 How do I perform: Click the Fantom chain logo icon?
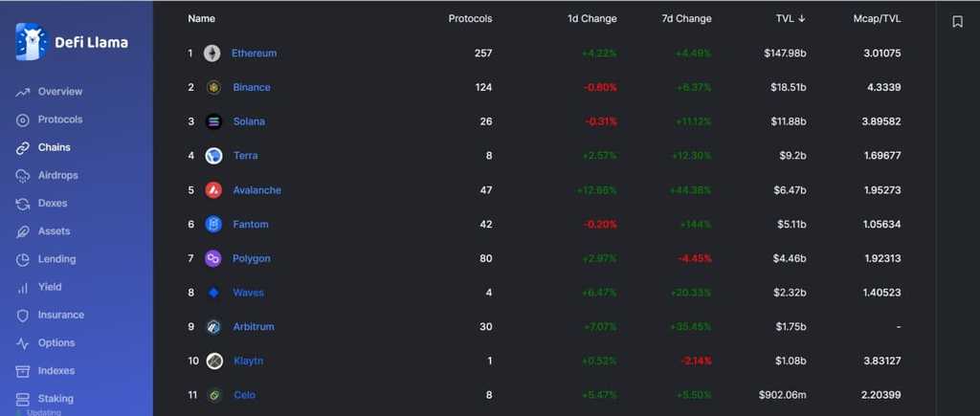point(213,225)
